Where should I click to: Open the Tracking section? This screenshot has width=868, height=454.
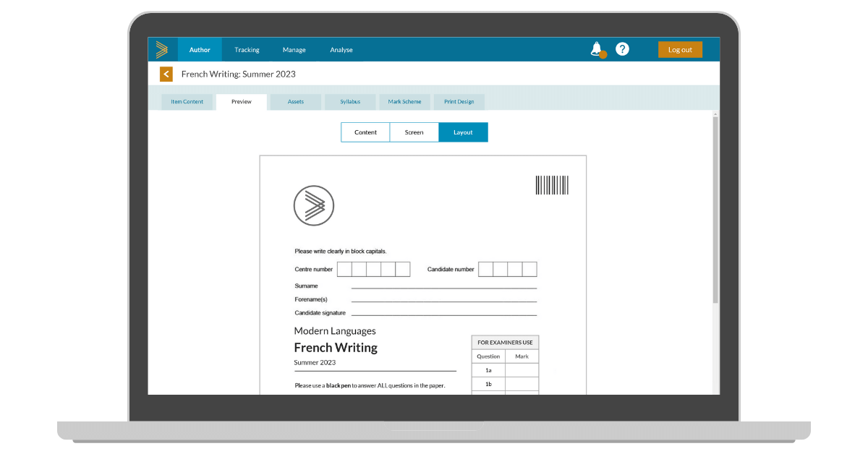(247, 49)
